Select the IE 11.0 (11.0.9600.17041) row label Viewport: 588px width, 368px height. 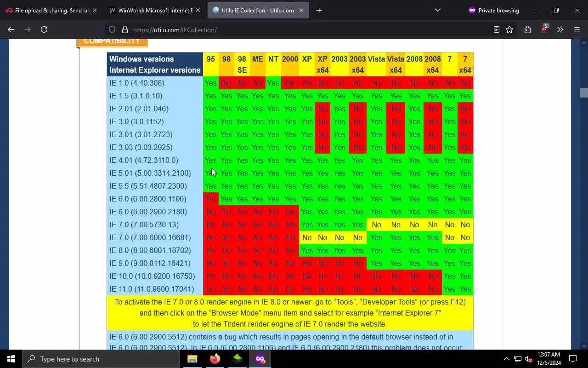click(x=152, y=289)
